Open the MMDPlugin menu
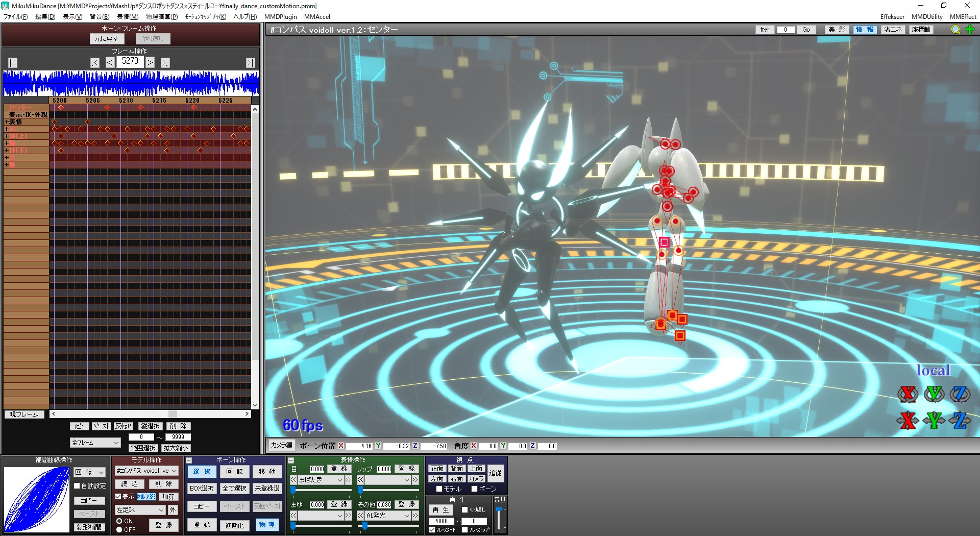 tap(280, 17)
